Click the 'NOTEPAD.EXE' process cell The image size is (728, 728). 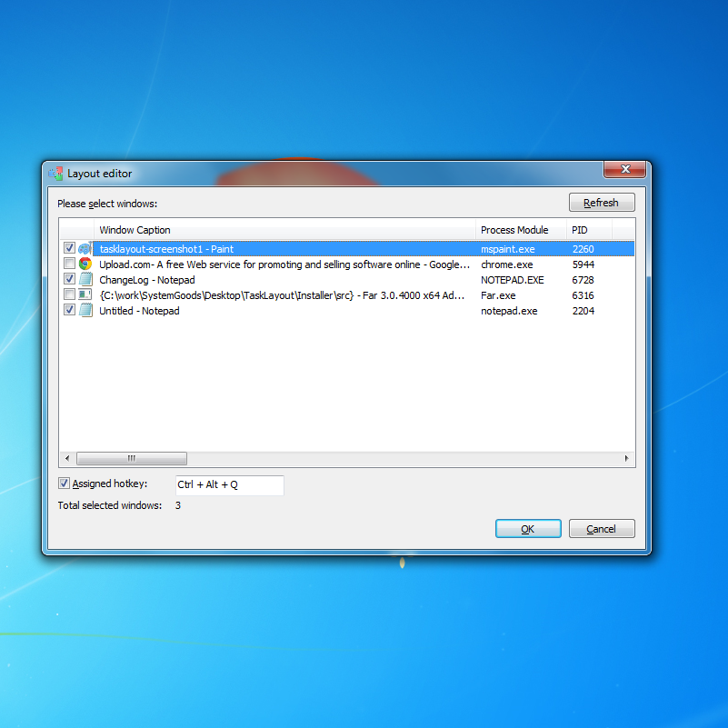513,280
